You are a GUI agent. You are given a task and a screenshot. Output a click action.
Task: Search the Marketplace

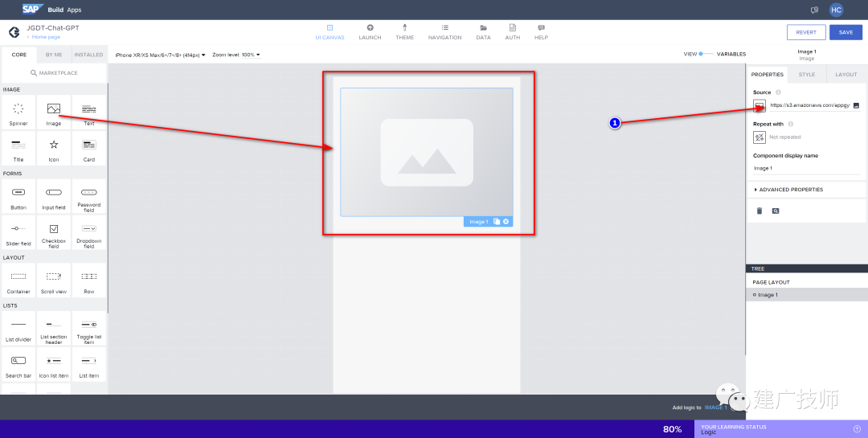pos(55,73)
